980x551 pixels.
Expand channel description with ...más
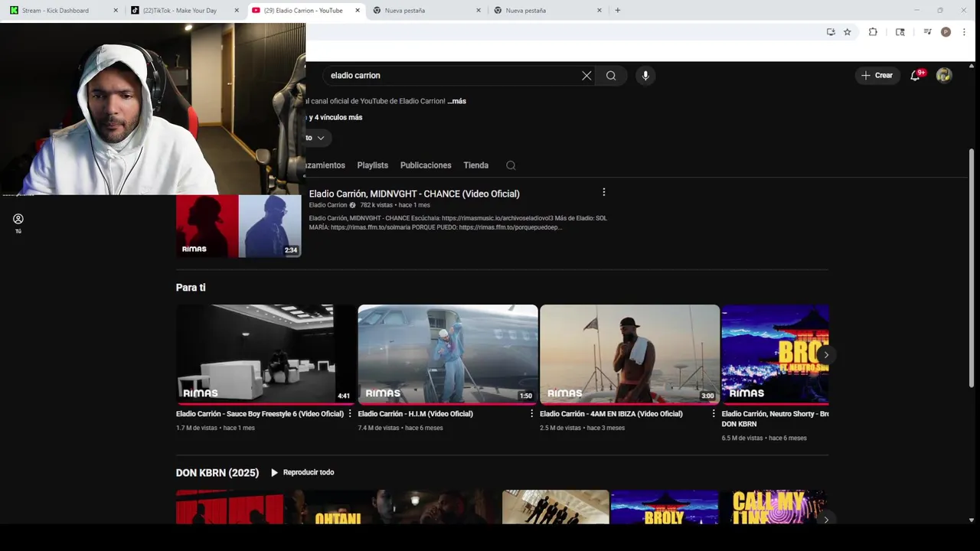tap(456, 101)
